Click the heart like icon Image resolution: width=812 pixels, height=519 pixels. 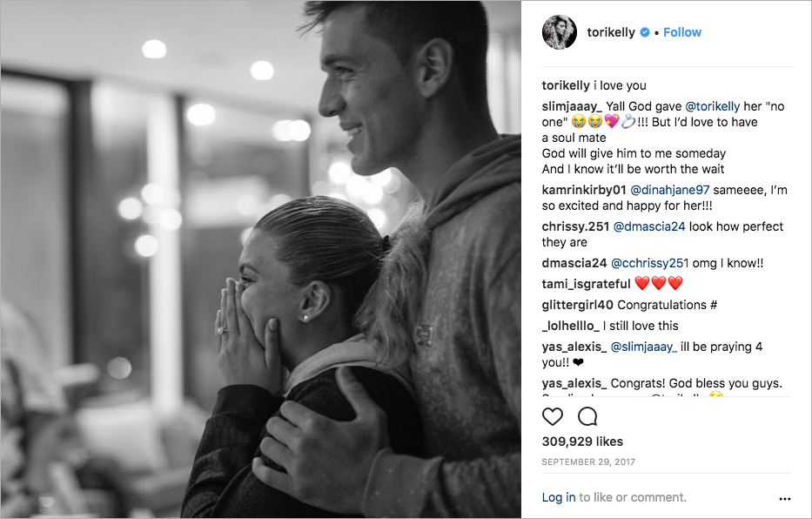point(552,416)
